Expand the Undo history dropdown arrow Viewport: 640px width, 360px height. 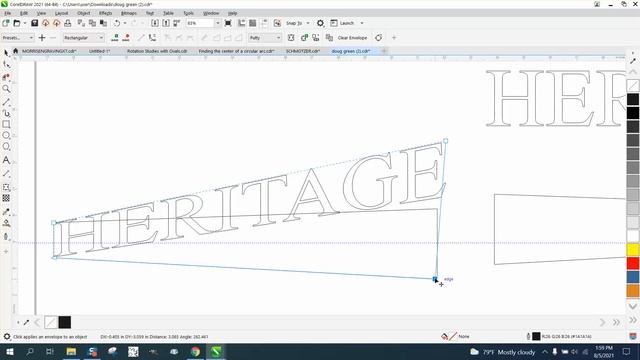[125, 23]
